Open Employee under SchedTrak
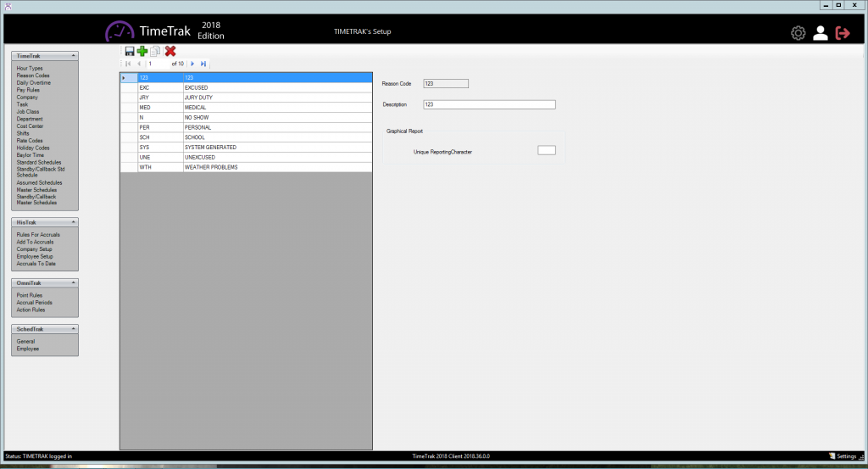This screenshot has width=868, height=469. tap(28, 349)
